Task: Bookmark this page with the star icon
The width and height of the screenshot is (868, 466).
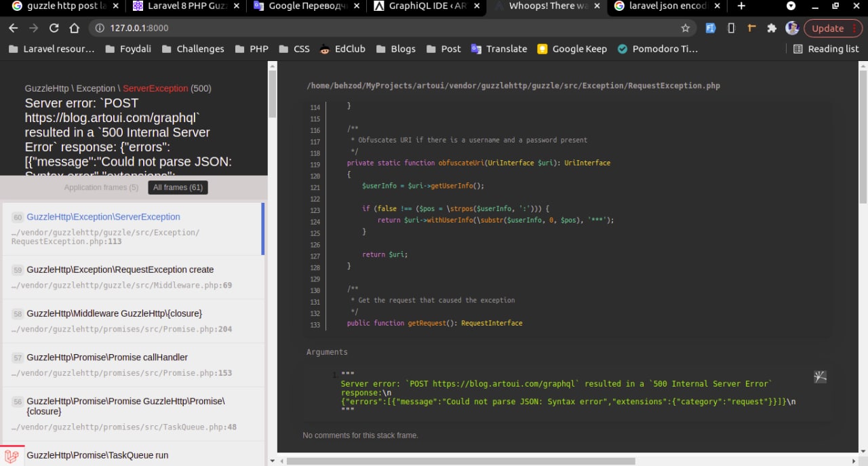Action: 685,28
